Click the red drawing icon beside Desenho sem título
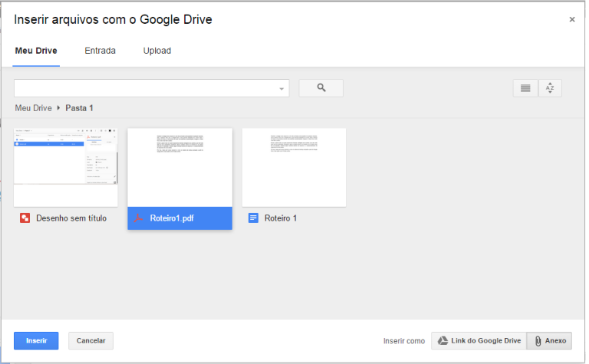 point(25,218)
